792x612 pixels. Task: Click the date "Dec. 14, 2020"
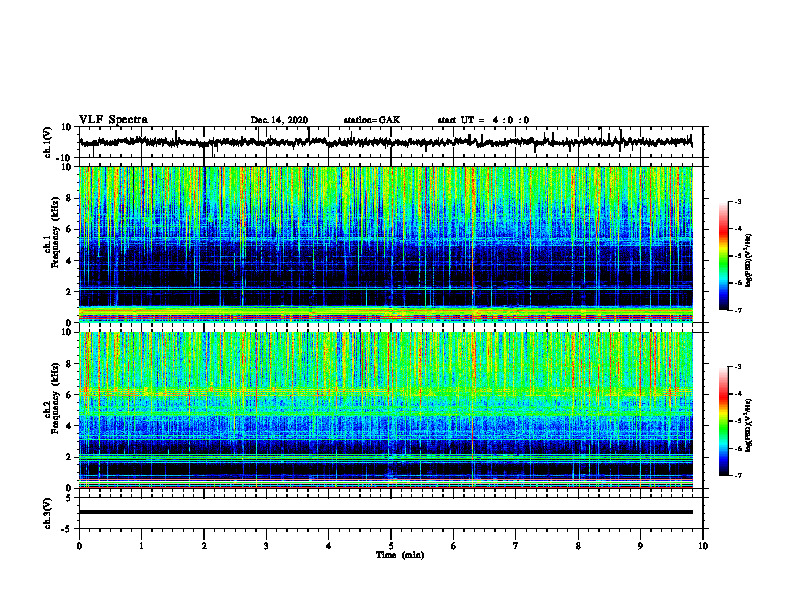point(279,120)
